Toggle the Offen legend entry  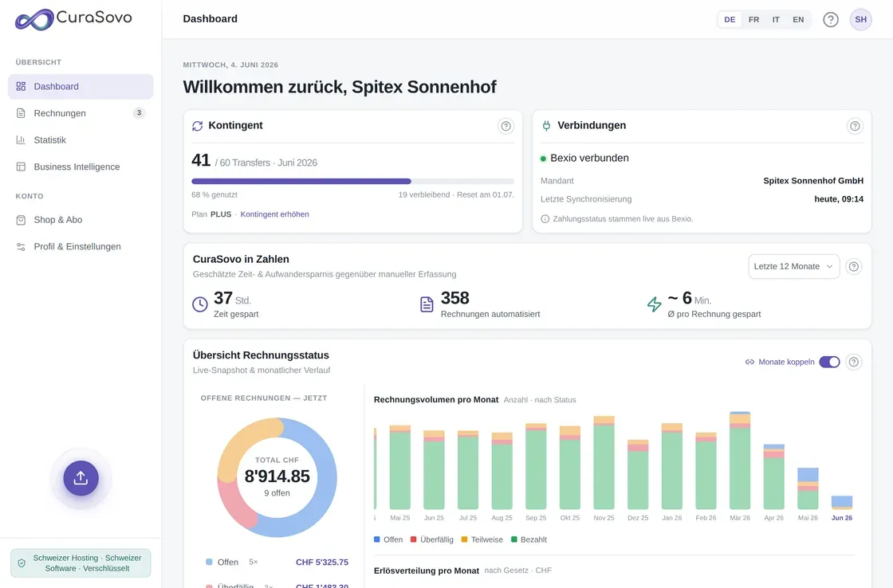(x=388, y=539)
